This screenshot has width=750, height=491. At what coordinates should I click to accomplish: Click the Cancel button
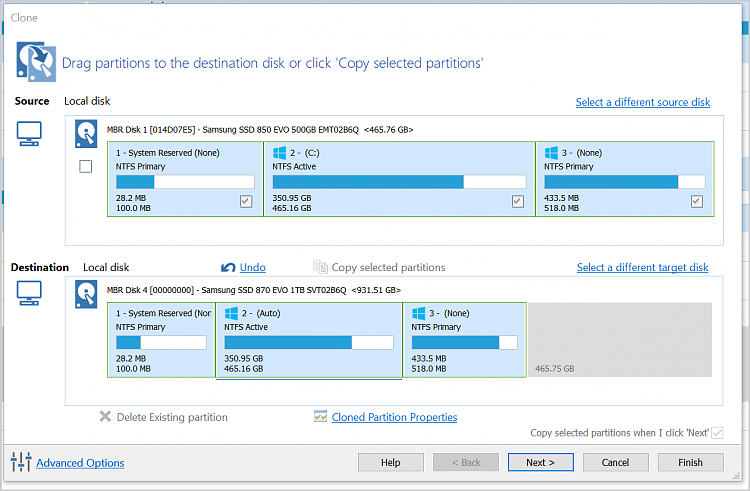[616, 462]
